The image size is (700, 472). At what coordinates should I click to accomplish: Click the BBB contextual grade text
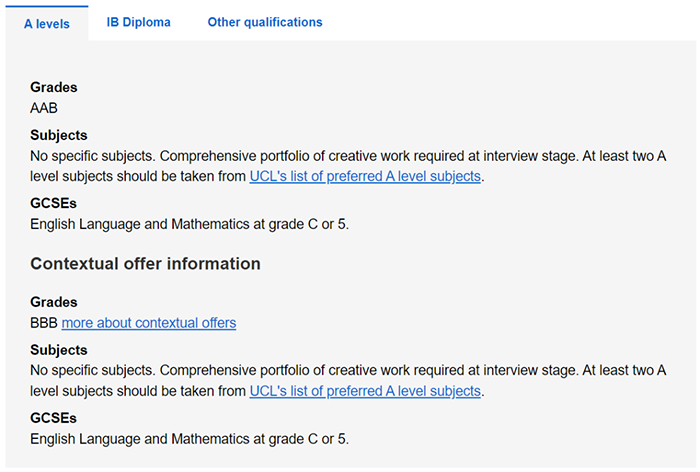tap(44, 323)
